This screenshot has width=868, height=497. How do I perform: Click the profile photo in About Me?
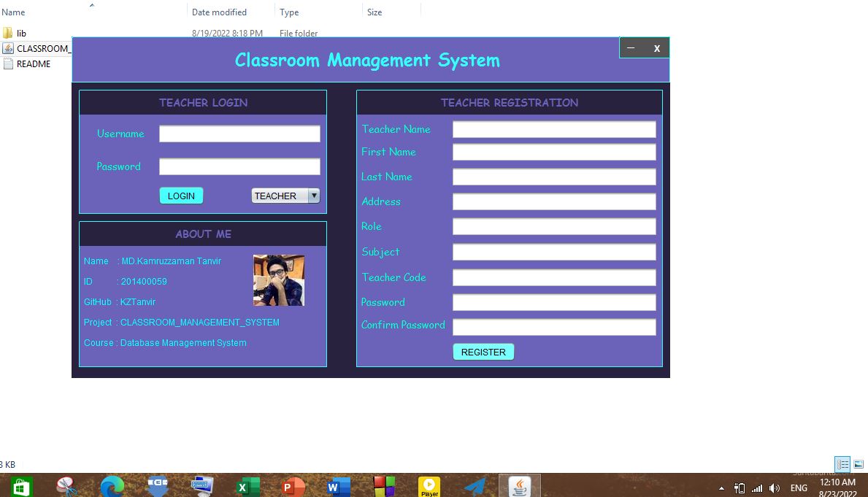tap(278, 280)
